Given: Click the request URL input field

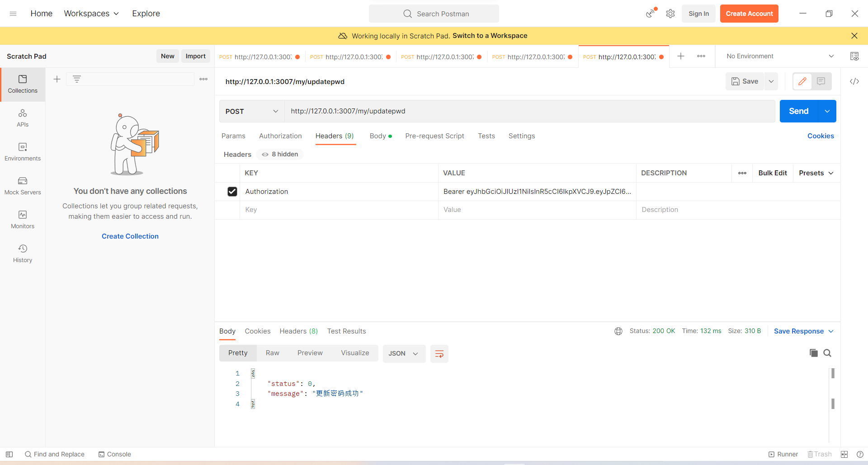Looking at the screenshot, I should pyautogui.click(x=529, y=111).
